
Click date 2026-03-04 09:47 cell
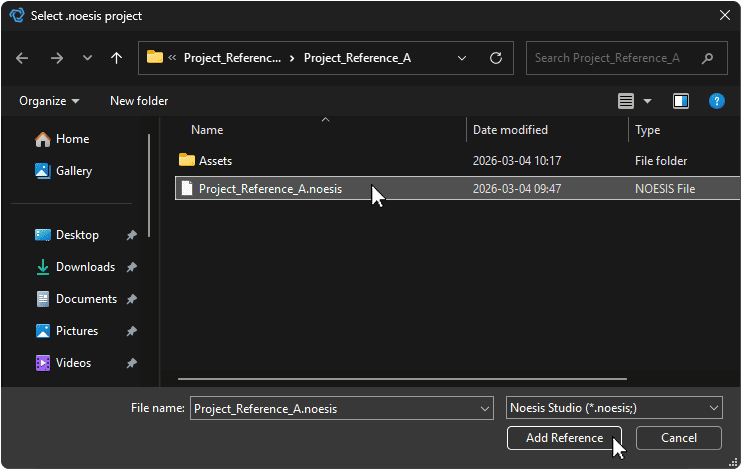[517, 189]
